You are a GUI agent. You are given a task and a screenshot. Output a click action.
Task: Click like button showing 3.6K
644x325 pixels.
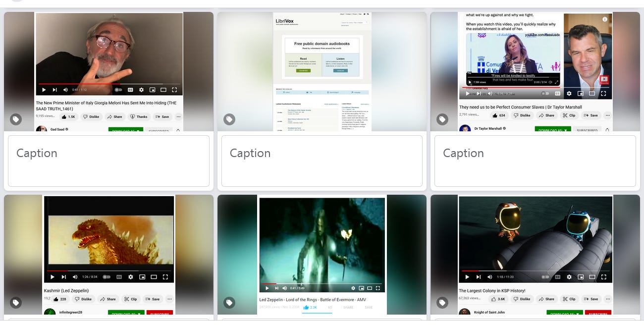tap(498, 299)
